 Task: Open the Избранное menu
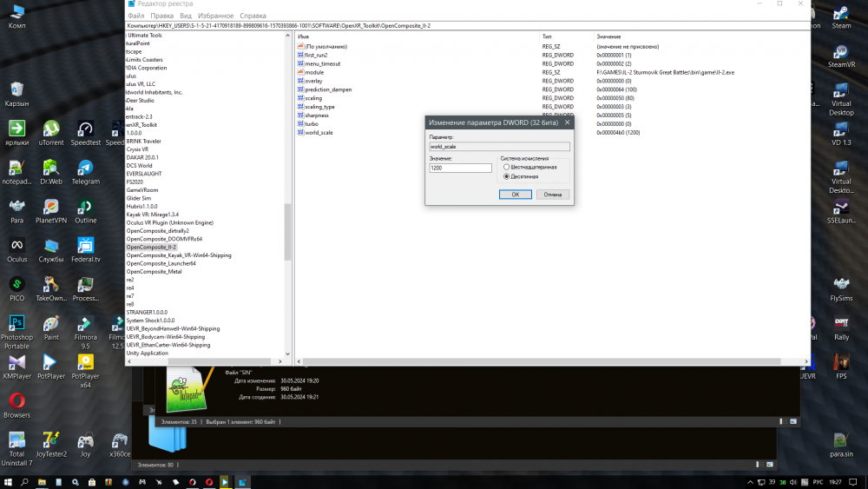click(215, 16)
